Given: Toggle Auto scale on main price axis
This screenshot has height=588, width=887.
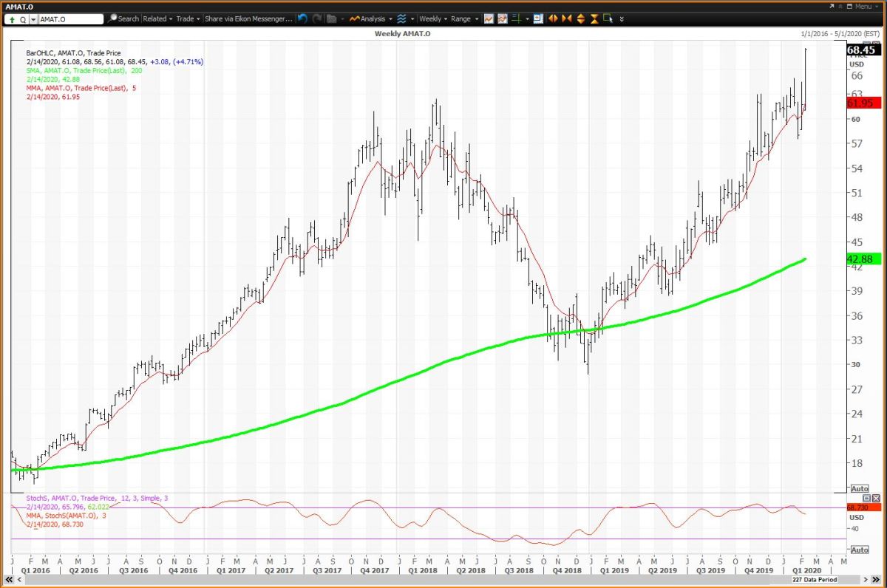Looking at the screenshot, I should (860, 489).
